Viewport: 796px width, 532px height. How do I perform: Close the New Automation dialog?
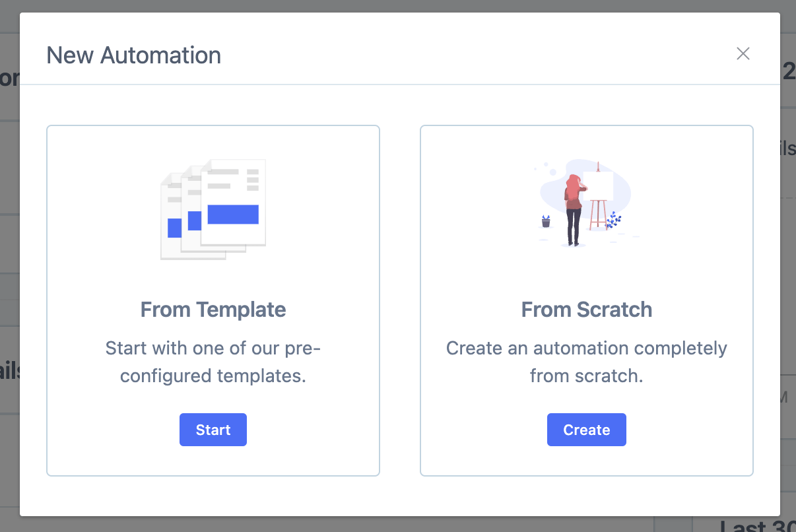[x=743, y=54]
